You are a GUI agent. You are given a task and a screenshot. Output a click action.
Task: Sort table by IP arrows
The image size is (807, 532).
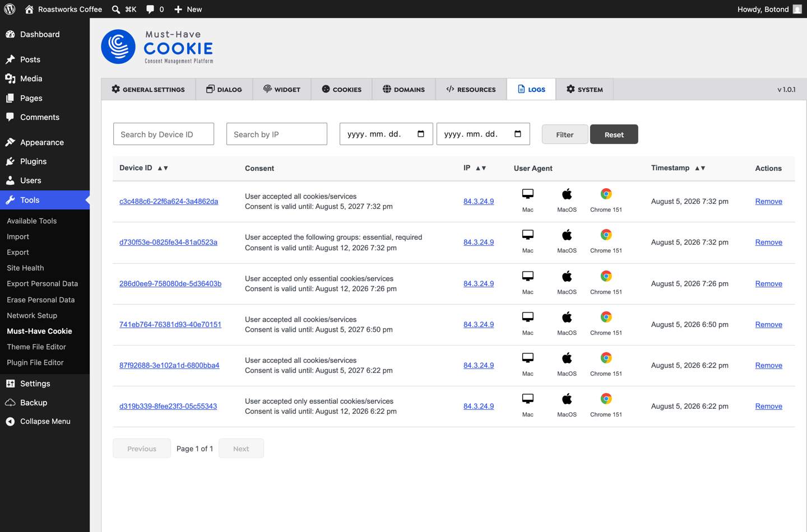point(481,168)
